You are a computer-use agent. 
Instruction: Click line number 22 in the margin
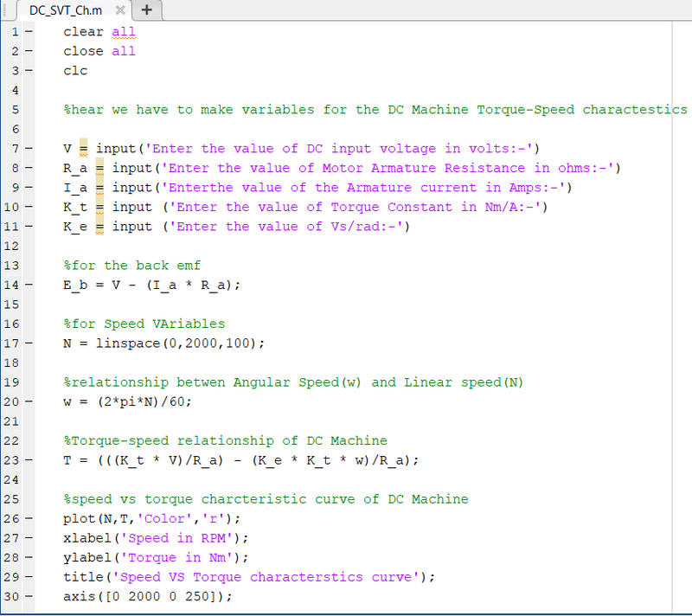pyautogui.click(x=12, y=440)
